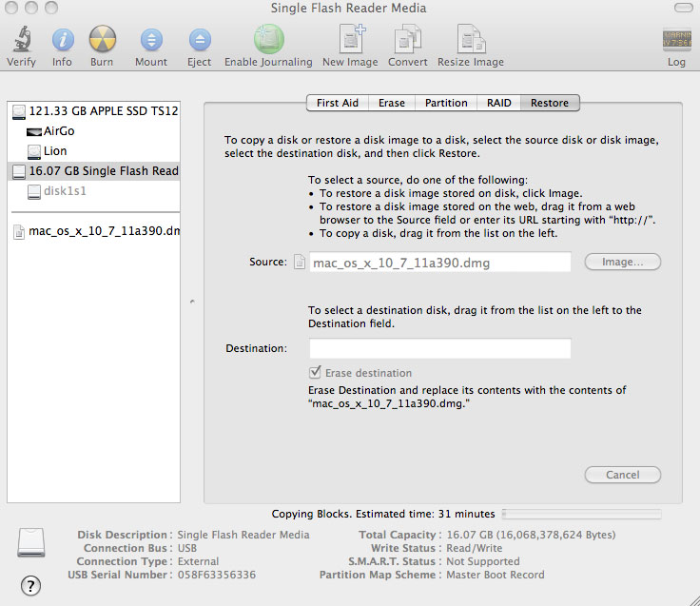Open the Resize Image tool
Screen dimensions: 700x606
click(x=471, y=40)
